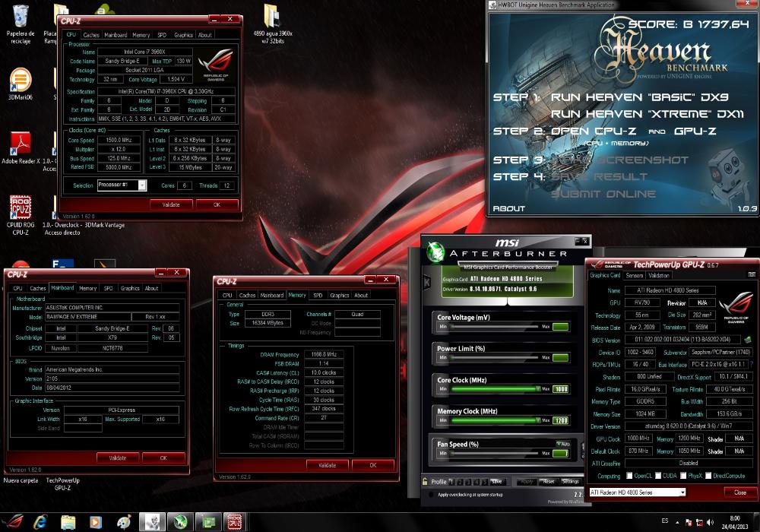Screen dimensions: 760x532
Task: Click the Memory Clock value field 1200
Action: point(561,420)
